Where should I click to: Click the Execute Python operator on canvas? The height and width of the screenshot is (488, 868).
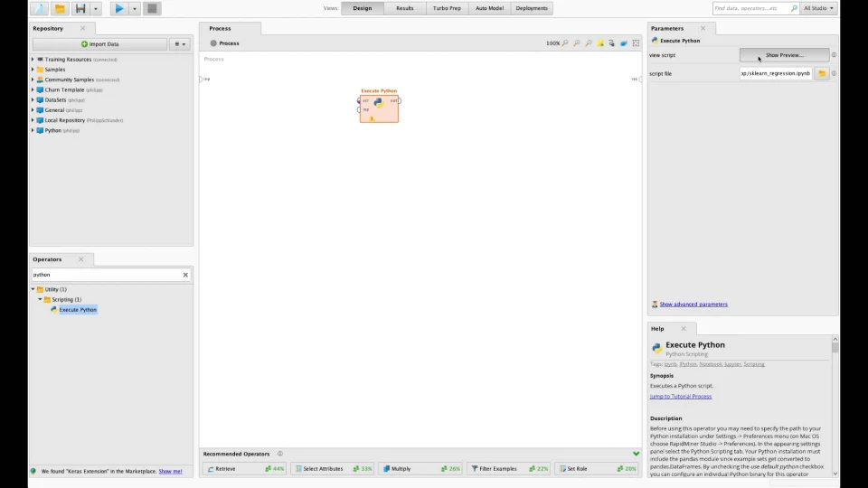point(379,108)
